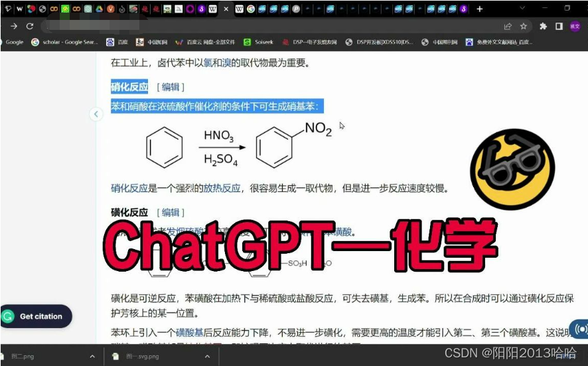Screen dimensions: 588x366
Task: Switch to the green smiley tab
Action: [65, 9]
